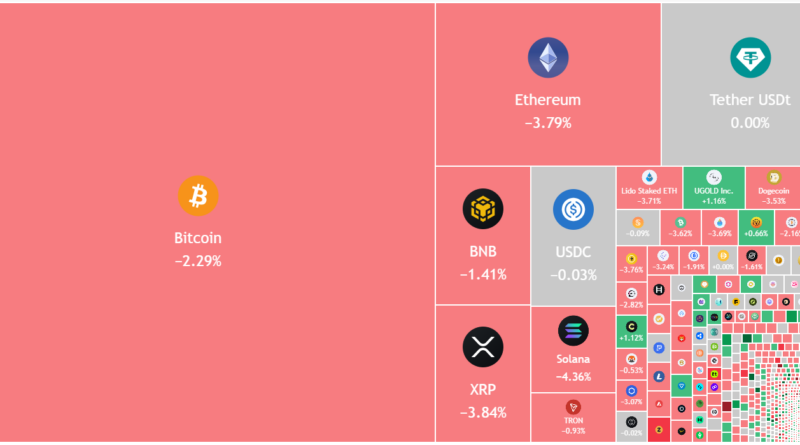The width and height of the screenshot is (800, 445).
Task: Click the Tether USDt 0.00% value
Action: 749,123
